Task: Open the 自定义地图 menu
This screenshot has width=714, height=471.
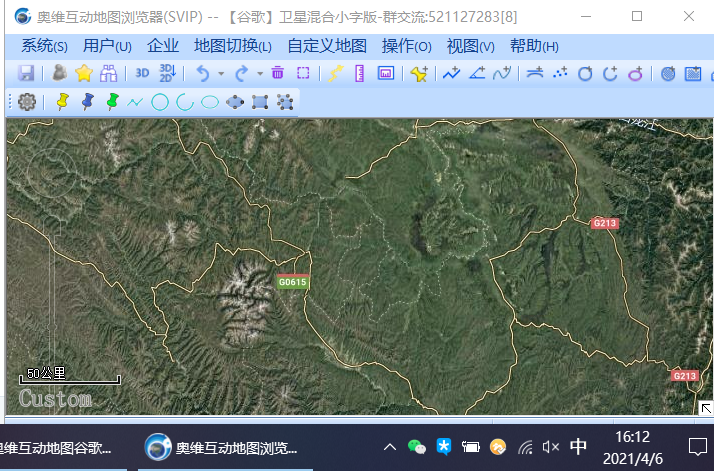Action: pyautogui.click(x=327, y=46)
